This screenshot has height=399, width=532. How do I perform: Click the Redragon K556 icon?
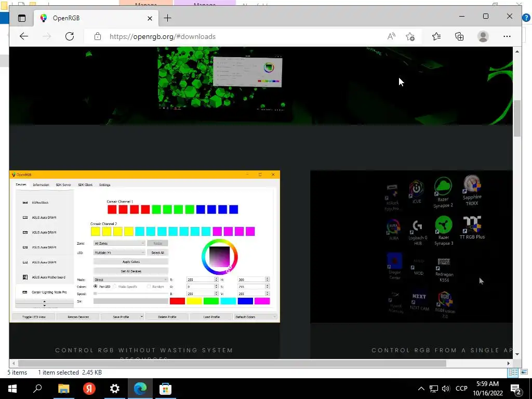point(444,270)
